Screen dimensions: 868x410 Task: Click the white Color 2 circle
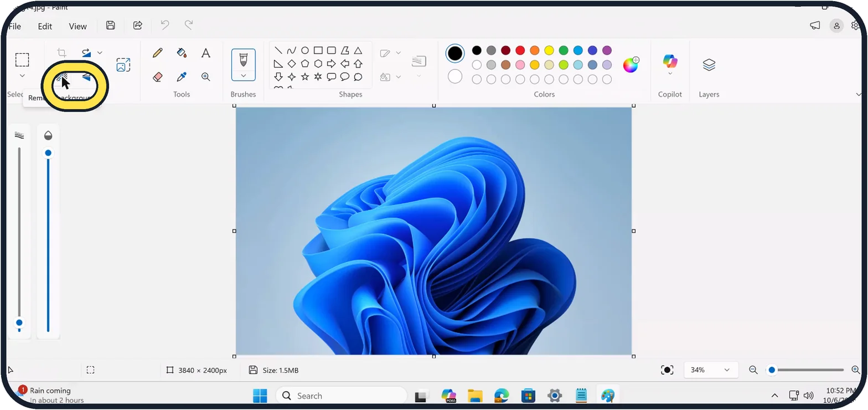pyautogui.click(x=455, y=76)
